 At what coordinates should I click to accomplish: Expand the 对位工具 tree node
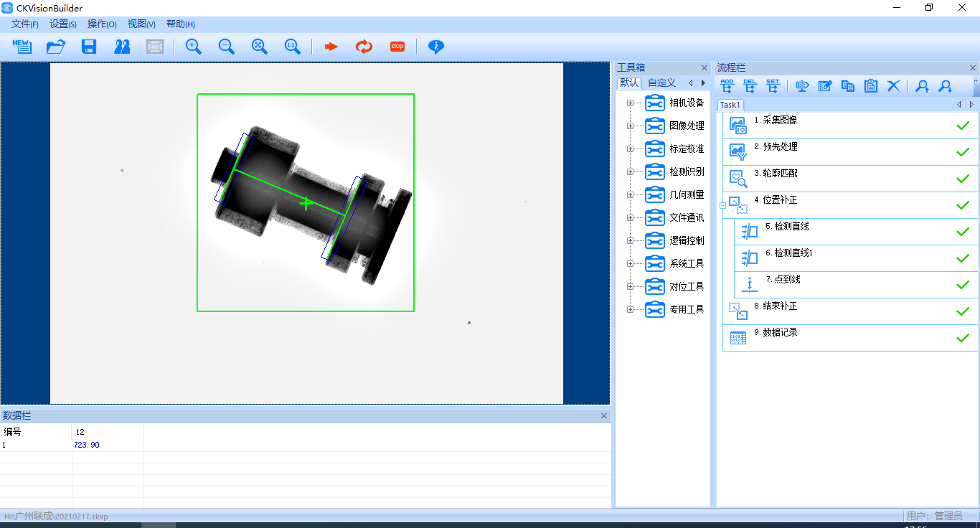pyautogui.click(x=630, y=286)
